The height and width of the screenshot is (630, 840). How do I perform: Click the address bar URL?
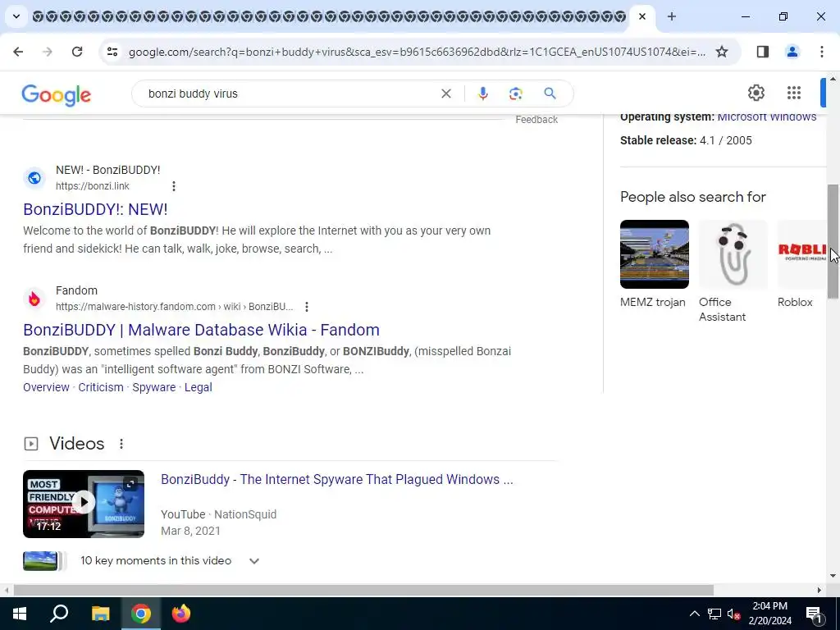coord(417,52)
